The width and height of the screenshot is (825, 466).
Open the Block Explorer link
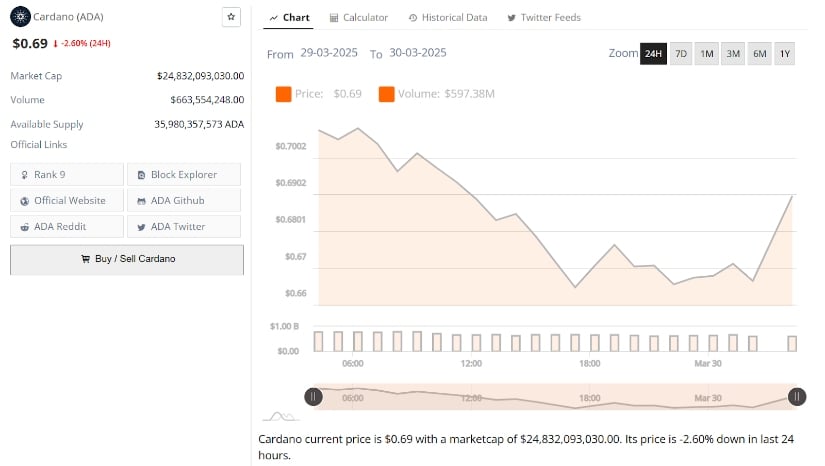click(184, 174)
